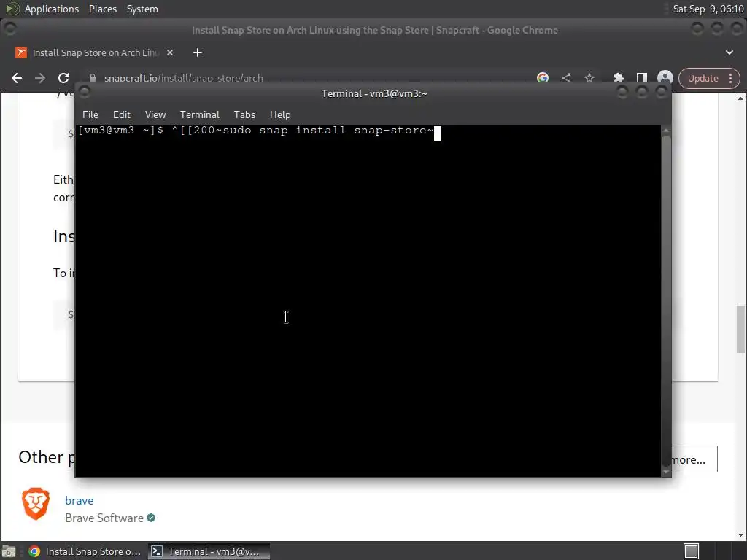This screenshot has height=560, width=747.
Task: Click the verified badge next to Brave Software
Action: coord(151,518)
